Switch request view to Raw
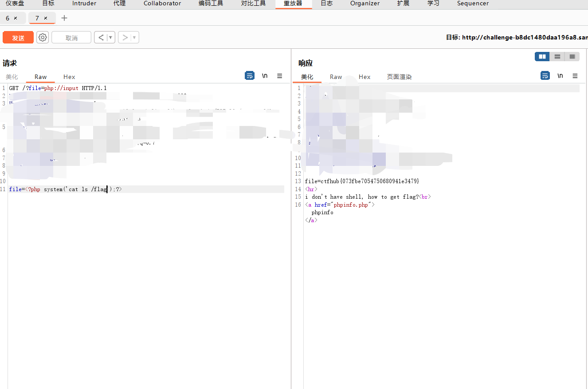This screenshot has width=588, height=389. (x=40, y=77)
